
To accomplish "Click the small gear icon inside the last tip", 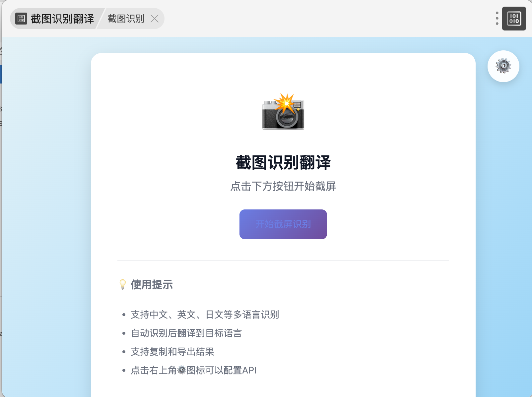I will [x=182, y=370].
